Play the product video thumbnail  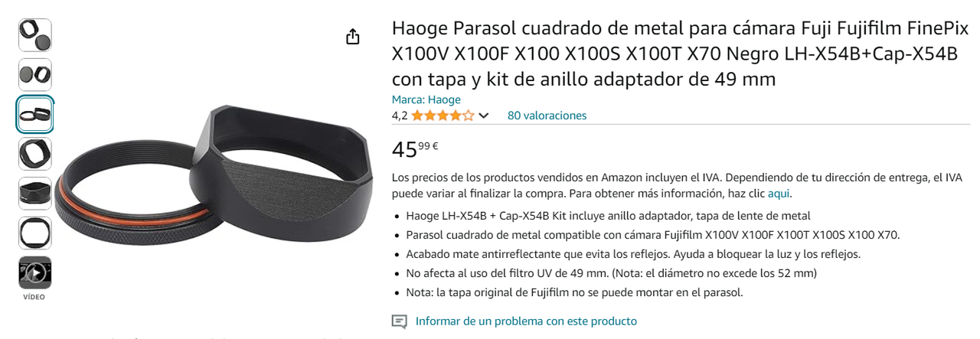tap(35, 273)
